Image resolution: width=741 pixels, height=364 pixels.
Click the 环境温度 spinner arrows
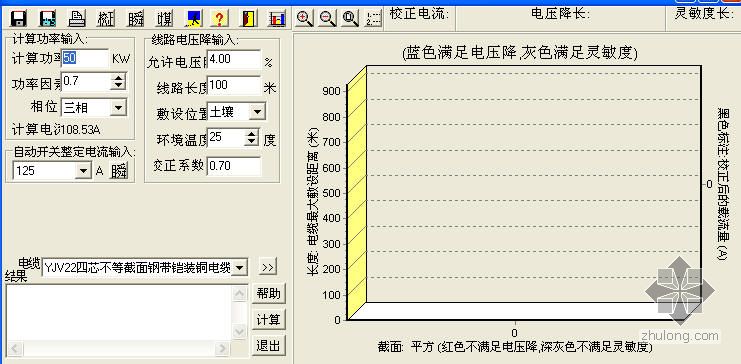pos(252,138)
